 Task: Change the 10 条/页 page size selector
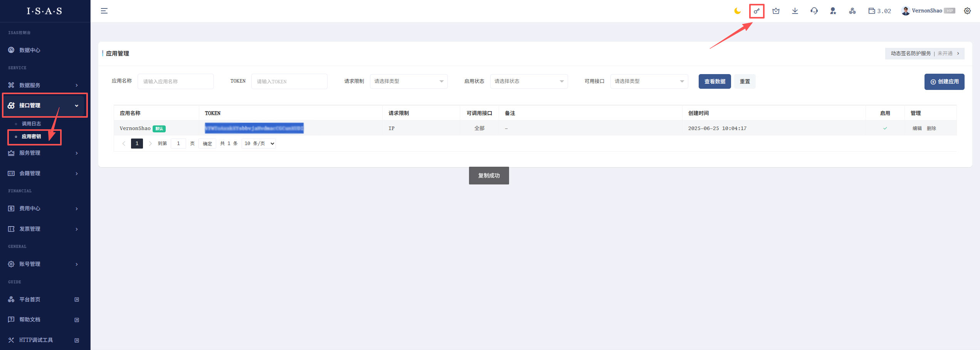click(259, 144)
